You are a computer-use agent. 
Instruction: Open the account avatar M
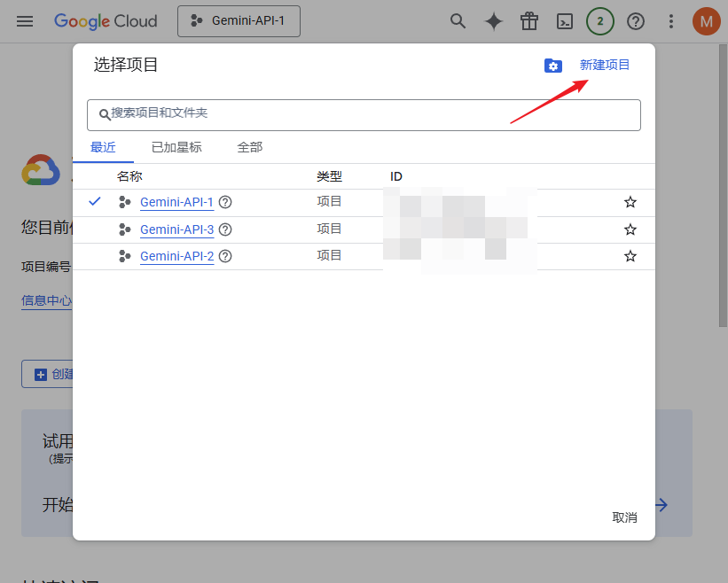pos(706,21)
